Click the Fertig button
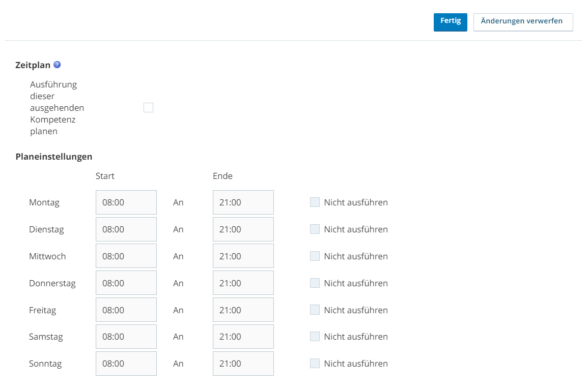The width and height of the screenshot is (588, 391). (451, 22)
